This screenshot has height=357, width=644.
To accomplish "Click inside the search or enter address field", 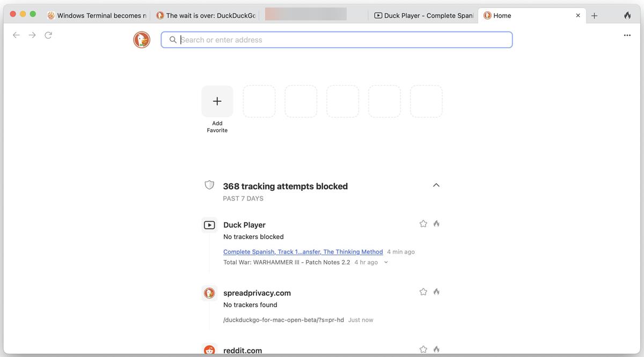I will [336, 40].
